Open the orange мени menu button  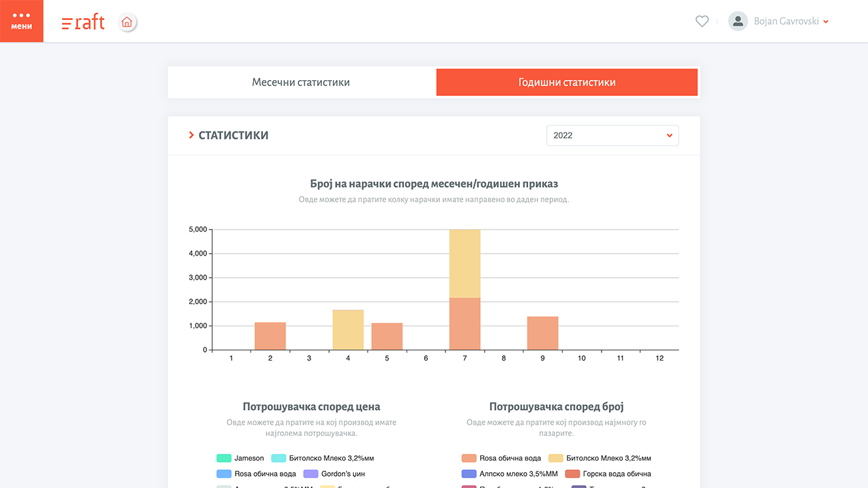point(21,21)
